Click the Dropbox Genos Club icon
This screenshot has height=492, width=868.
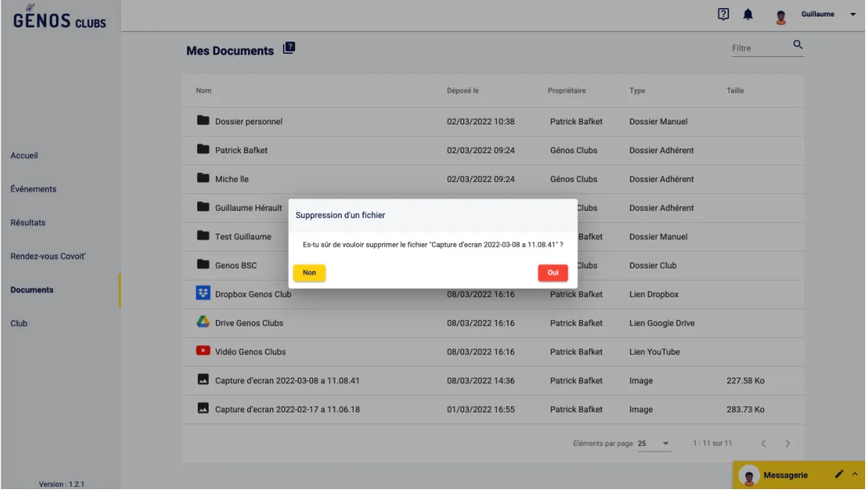coord(203,293)
